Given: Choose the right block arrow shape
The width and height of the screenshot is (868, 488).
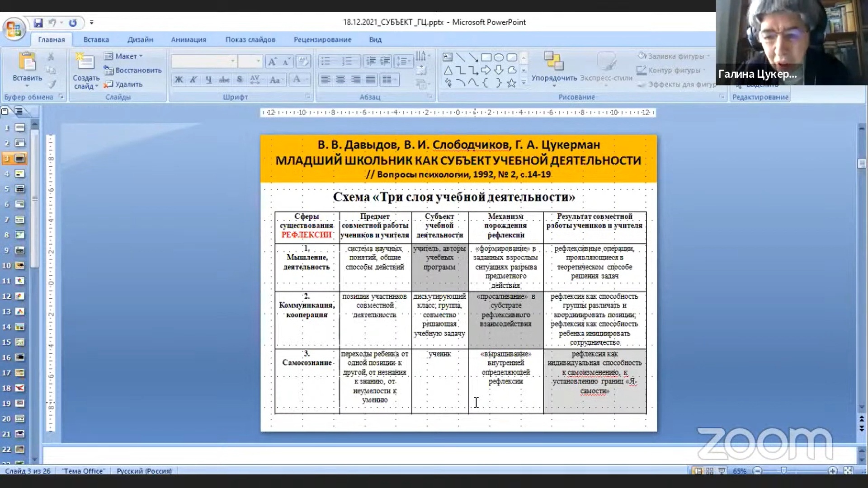Looking at the screenshot, I should pos(486,70).
